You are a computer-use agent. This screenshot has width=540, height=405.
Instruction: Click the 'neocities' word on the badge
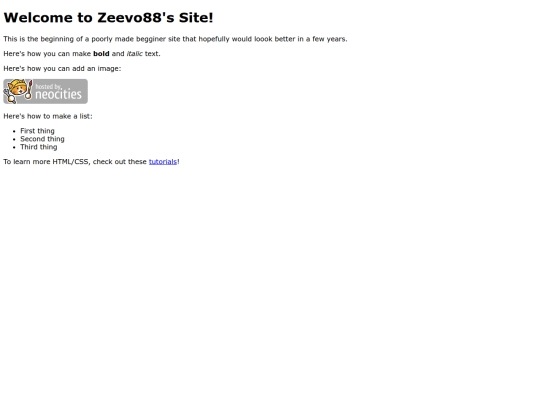point(59,94)
